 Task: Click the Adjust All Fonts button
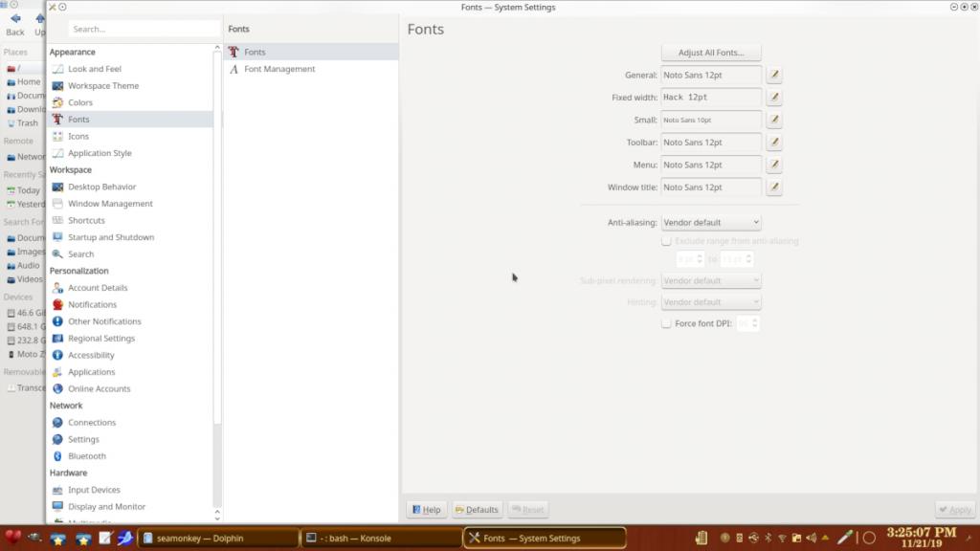click(711, 53)
